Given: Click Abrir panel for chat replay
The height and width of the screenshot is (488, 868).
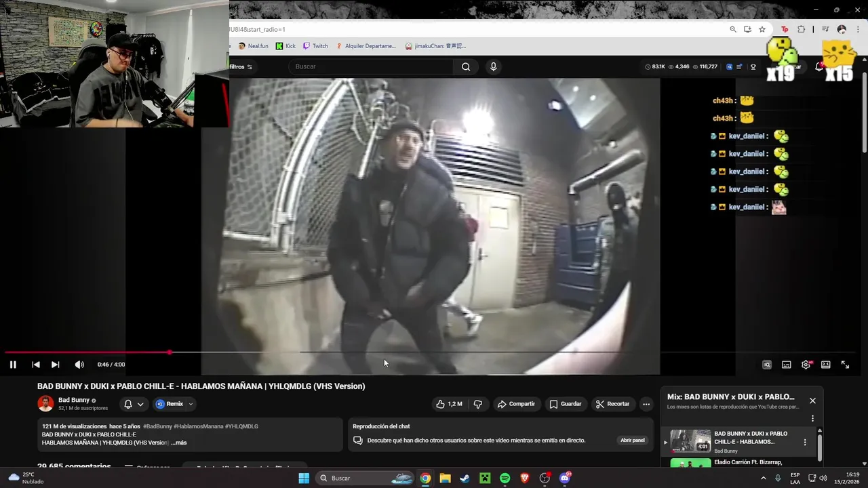Looking at the screenshot, I should 633,441.
